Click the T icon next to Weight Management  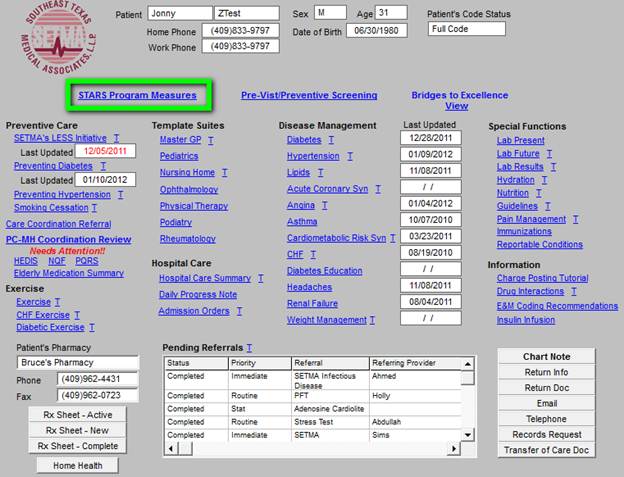click(x=372, y=320)
